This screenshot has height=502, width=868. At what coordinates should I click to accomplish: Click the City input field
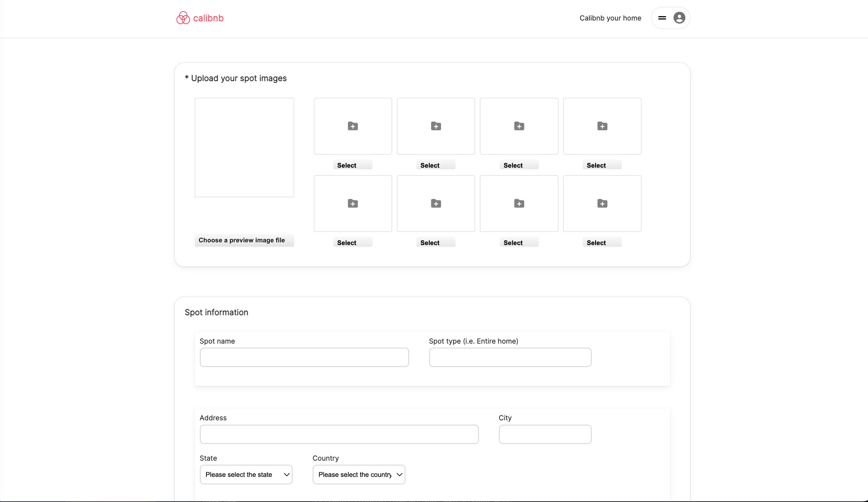[544, 434]
